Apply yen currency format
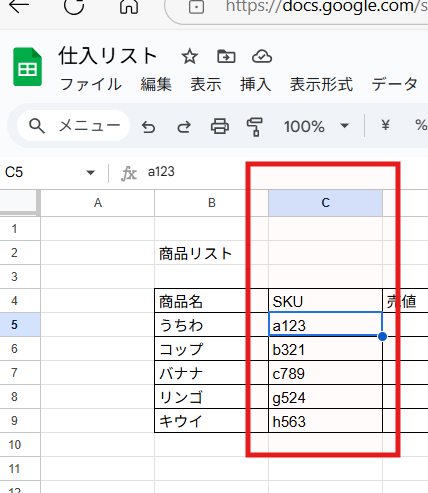The height and width of the screenshot is (493, 428). pos(386,125)
